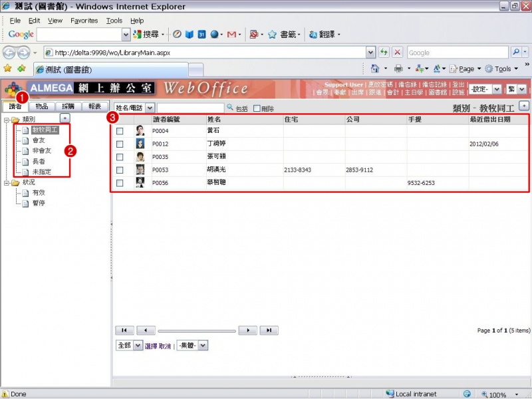The width and height of the screenshot is (532, 399).
Task: Click the ALMEGA logo icon
Action: [13, 89]
